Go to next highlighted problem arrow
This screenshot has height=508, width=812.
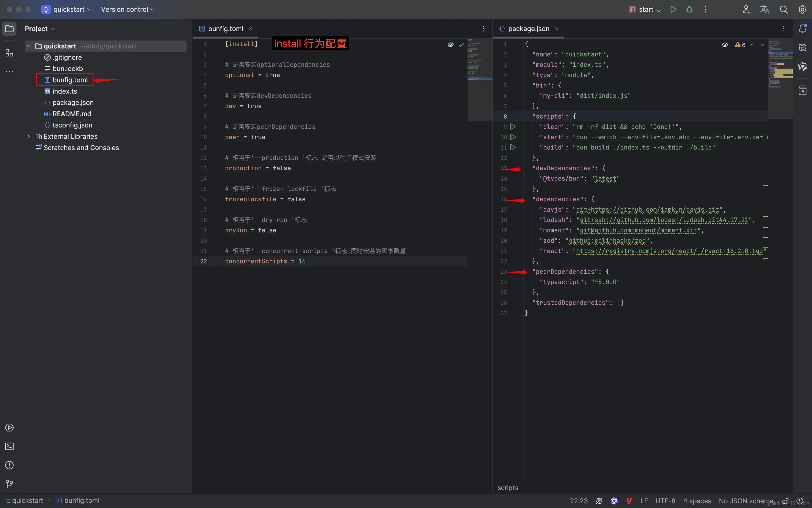(x=762, y=44)
